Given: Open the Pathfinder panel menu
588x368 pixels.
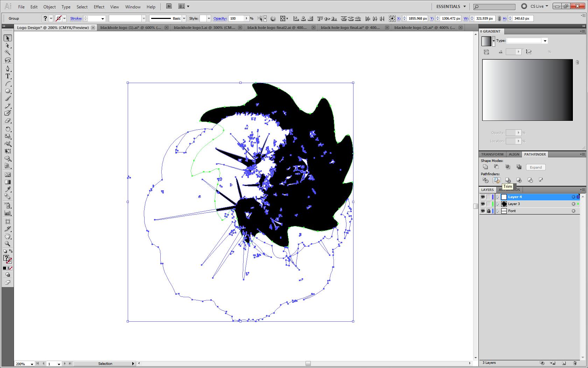Looking at the screenshot, I should click(x=582, y=154).
